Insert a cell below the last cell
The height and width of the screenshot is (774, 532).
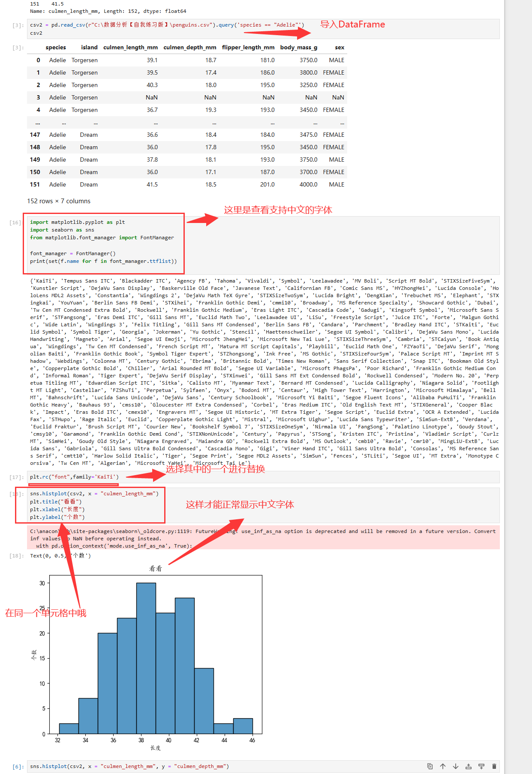[481, 766]
